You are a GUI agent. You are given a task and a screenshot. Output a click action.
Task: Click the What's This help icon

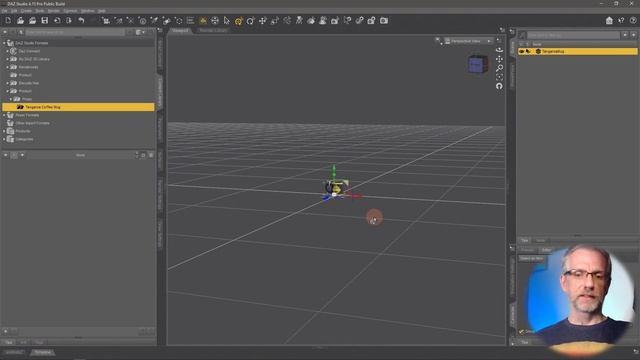(621, 20)
